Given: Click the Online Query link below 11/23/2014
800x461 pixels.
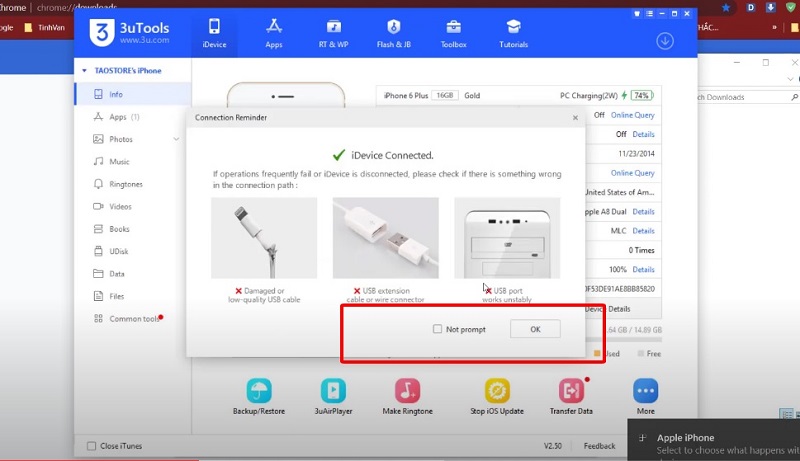Looking at the screenshot, I should point(633,173).
